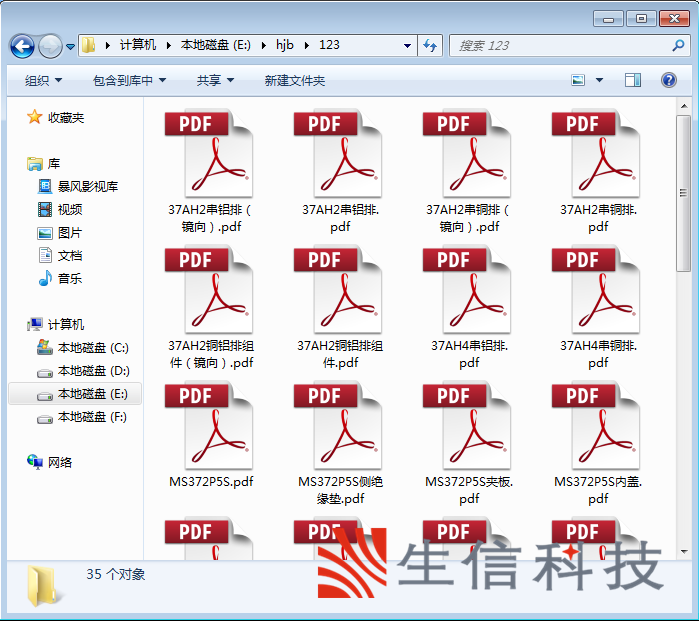
Task: Select 计算机 in navigation pane
Action: [56, 325]
